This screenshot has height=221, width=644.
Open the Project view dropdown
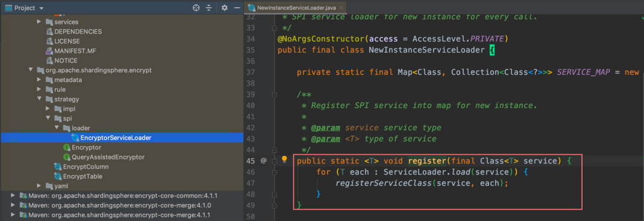tap(42, 8)
